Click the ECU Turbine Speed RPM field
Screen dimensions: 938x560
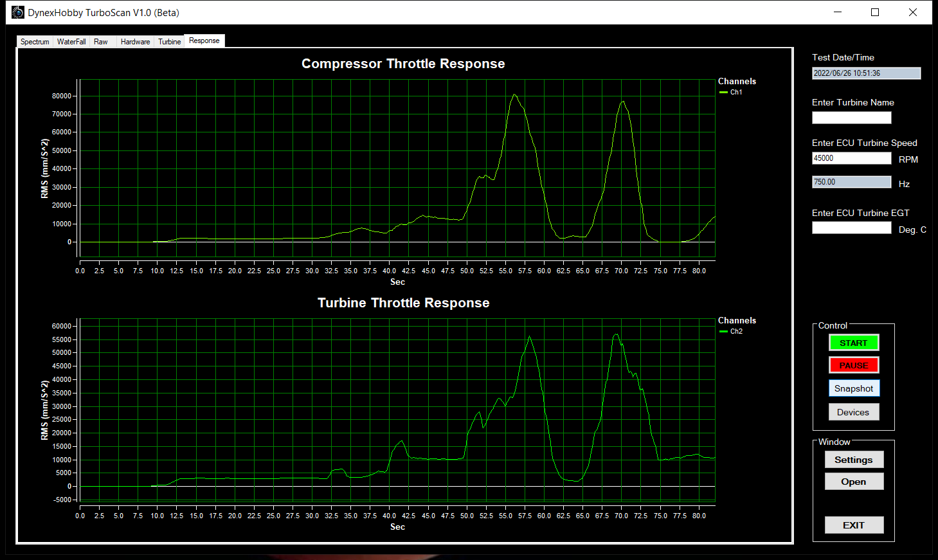(851, 158)
